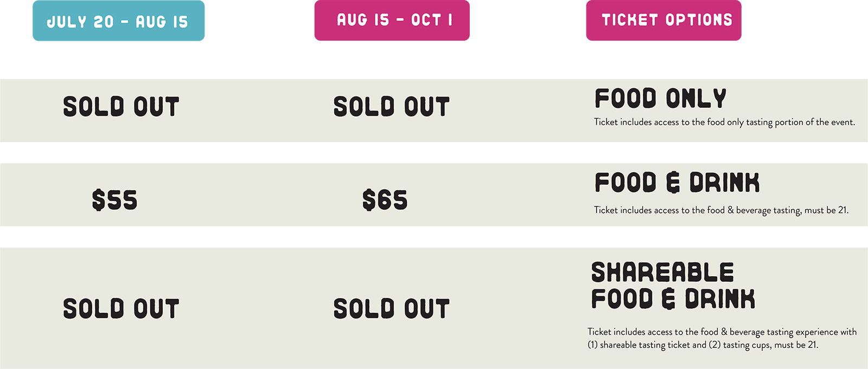The height and width of the screenshot is (369, 868).
Task: Choose the $65 Food & Drink price
Action: (x=385, y=200)
